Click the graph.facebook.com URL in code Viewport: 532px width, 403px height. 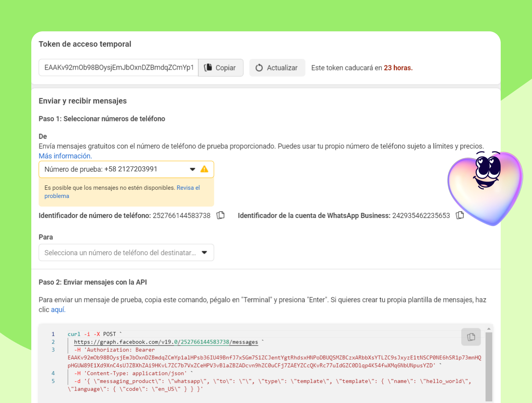coord(166,342)
